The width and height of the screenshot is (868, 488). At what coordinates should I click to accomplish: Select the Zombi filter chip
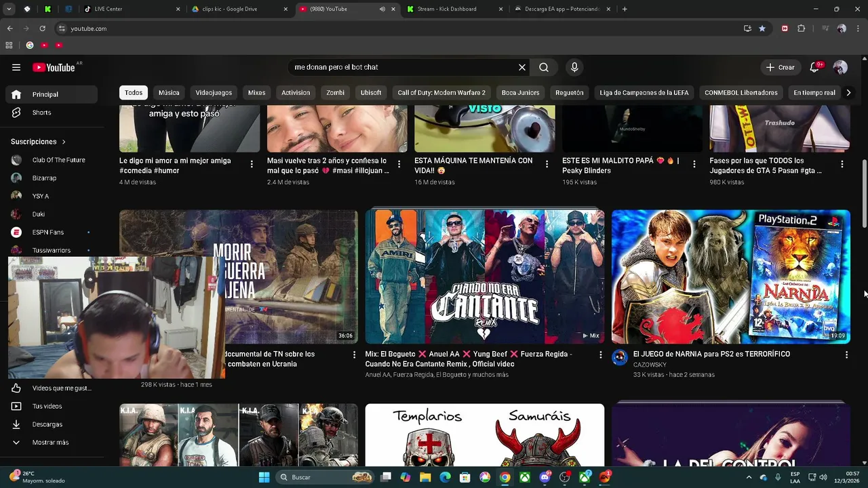click(335, 93)
